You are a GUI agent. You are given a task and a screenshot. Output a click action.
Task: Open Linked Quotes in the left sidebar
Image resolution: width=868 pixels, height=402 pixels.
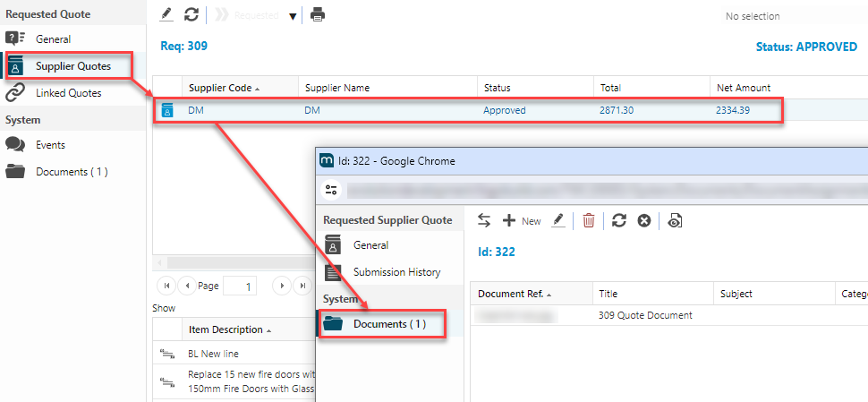(68, 93)
